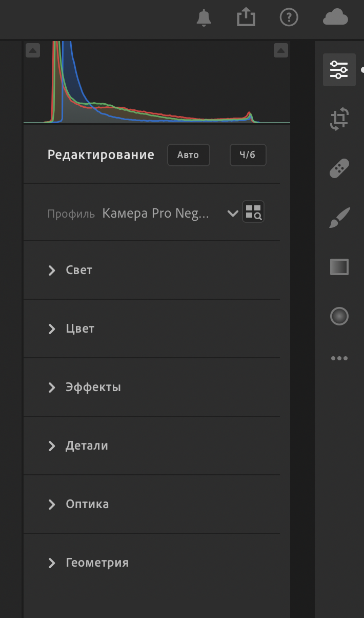The image size is (364, 618).
Task: Open the three dots more menu
Action: [x=339, y=358]
